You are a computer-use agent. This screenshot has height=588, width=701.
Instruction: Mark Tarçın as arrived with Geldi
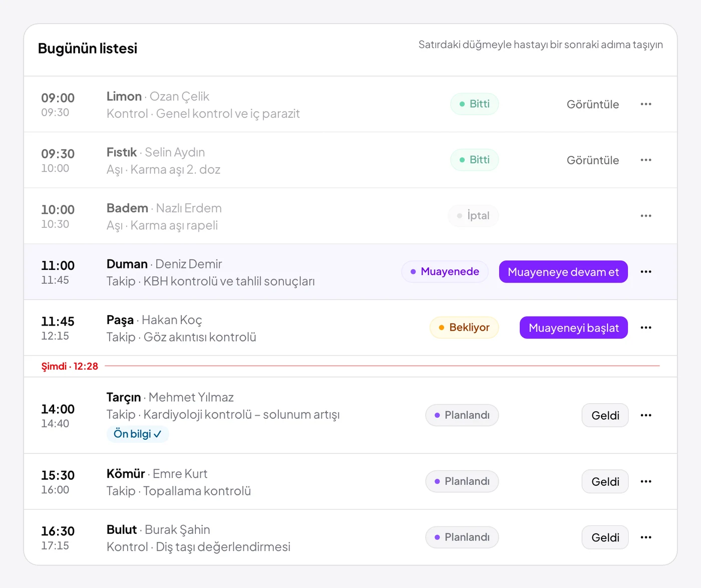(x=605, y=415)
